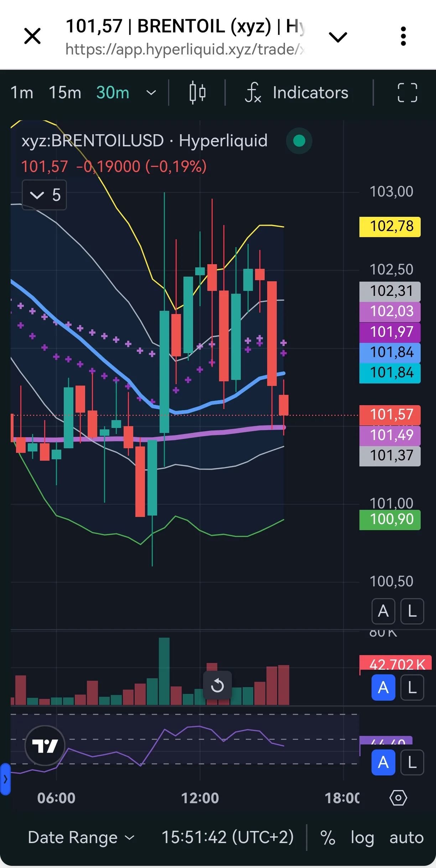The height and width of the screenshot is (868, 436).
Task: Toggle log scale in bottom bar
Action: coord(362,837)
